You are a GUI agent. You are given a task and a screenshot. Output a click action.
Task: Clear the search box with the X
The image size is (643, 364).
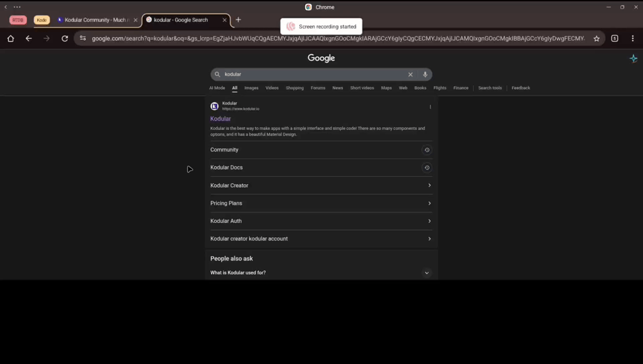(x=411, y=74)
